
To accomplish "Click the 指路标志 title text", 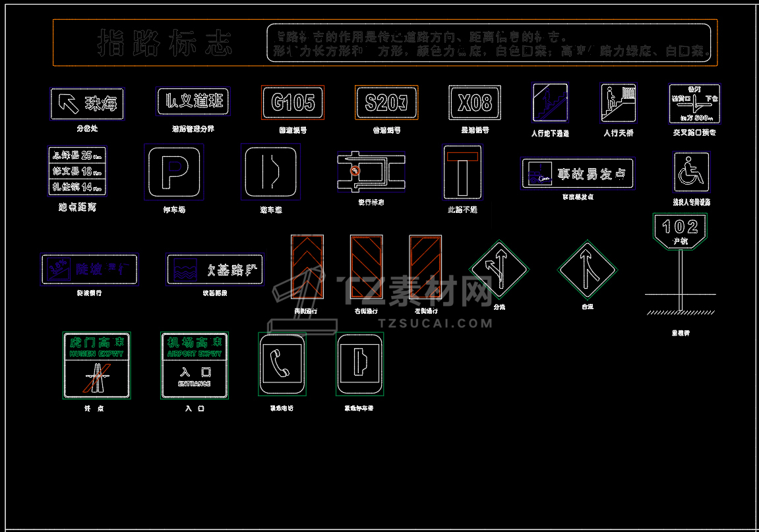I will tap(165, 43).
